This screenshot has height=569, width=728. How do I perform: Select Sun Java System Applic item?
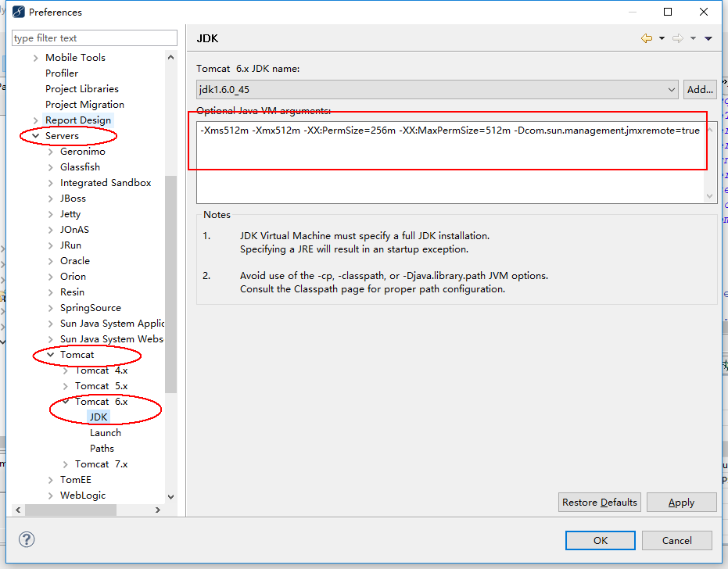click(112, 324)
